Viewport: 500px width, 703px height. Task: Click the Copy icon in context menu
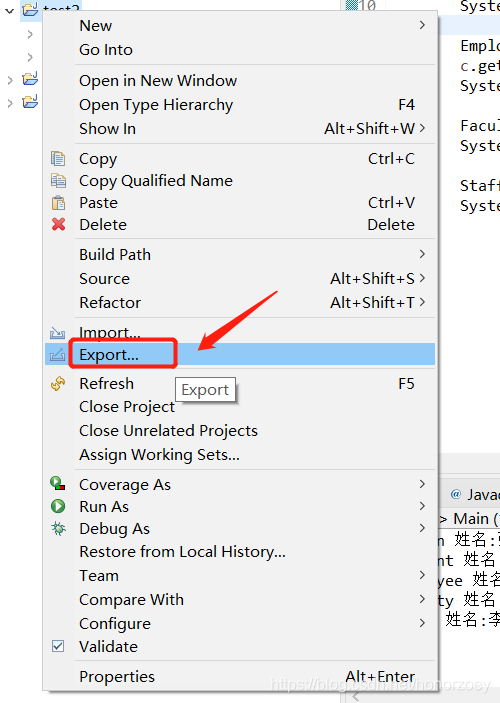tap(58, 159)
